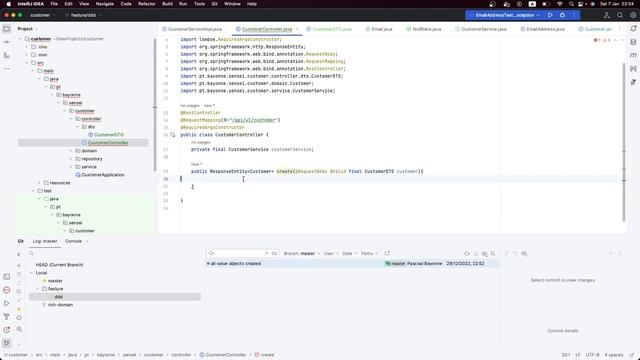Open Notifications bell icon
The height and width of the screenshot is (360, 640).
tap(633, 29)
